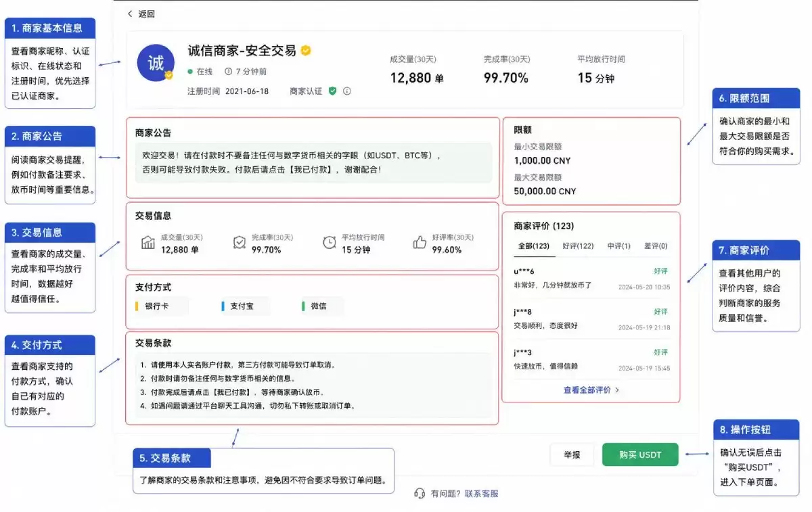
Task: Click the 50,000.00 CNY maximum limit
Action: (x=545, y=191)
